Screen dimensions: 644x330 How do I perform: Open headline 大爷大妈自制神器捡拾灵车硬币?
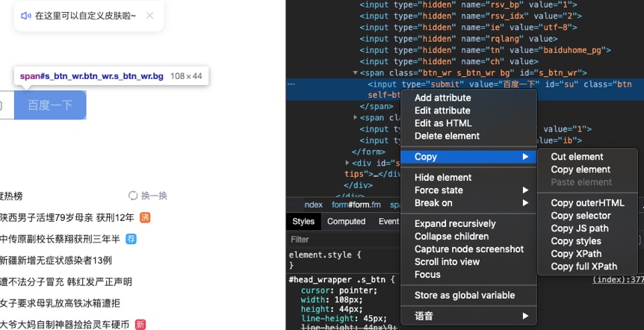point(65,324)
